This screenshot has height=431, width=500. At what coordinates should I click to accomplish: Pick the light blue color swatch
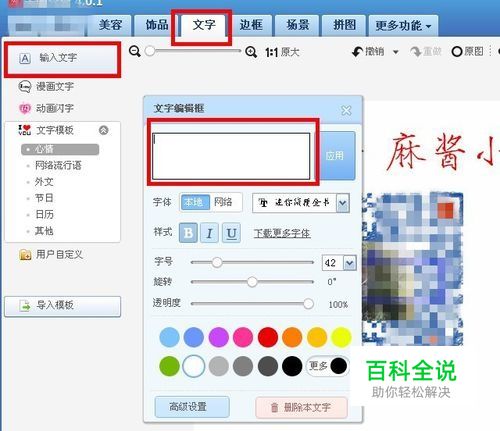(169, 337)
